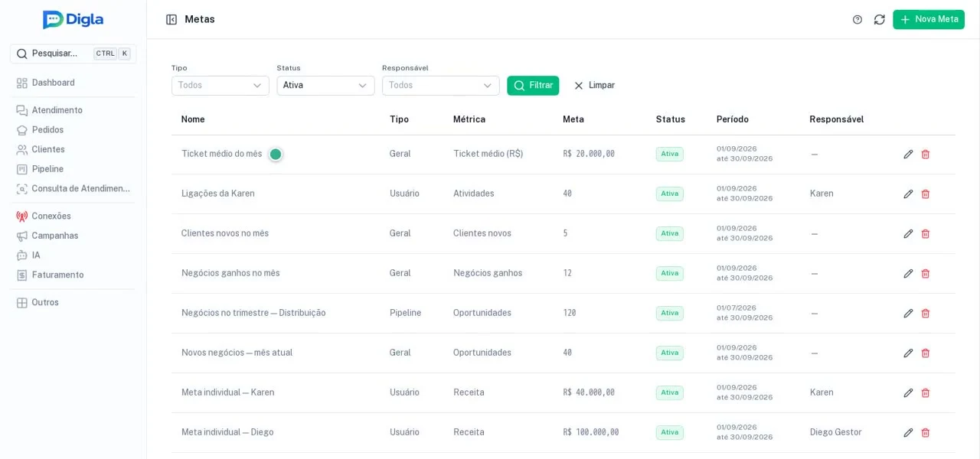Click the Ativa badge in 'Ligações da Karen' row

click(670, 194)
